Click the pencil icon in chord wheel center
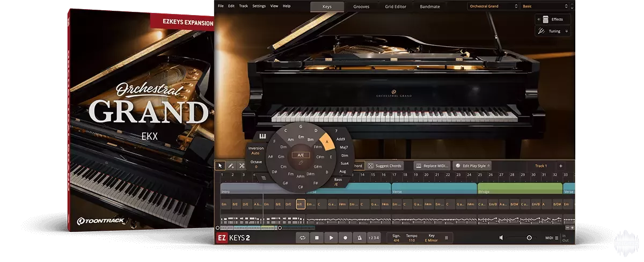 tap(301, 162)
